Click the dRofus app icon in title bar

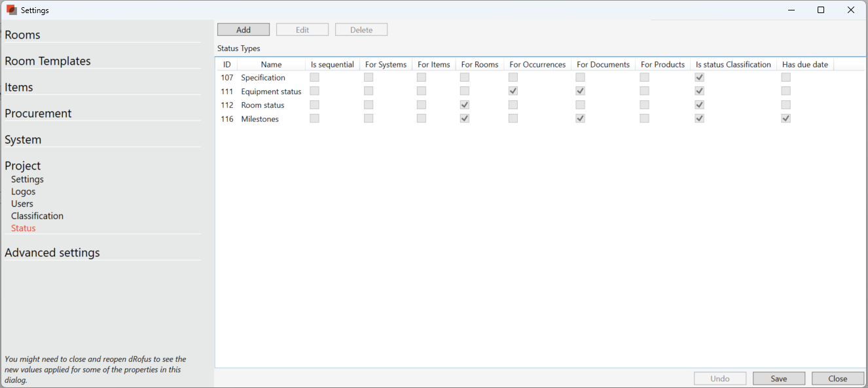11,10
